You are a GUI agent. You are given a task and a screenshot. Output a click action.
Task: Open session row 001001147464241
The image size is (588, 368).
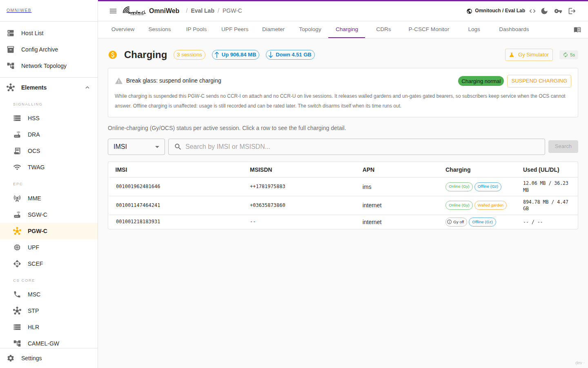click(x=343, y=206)
